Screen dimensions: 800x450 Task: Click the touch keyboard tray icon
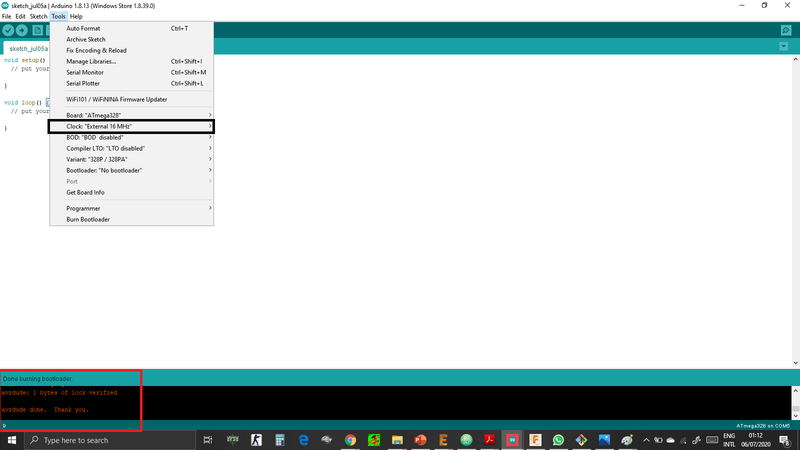tap(712, 440)
